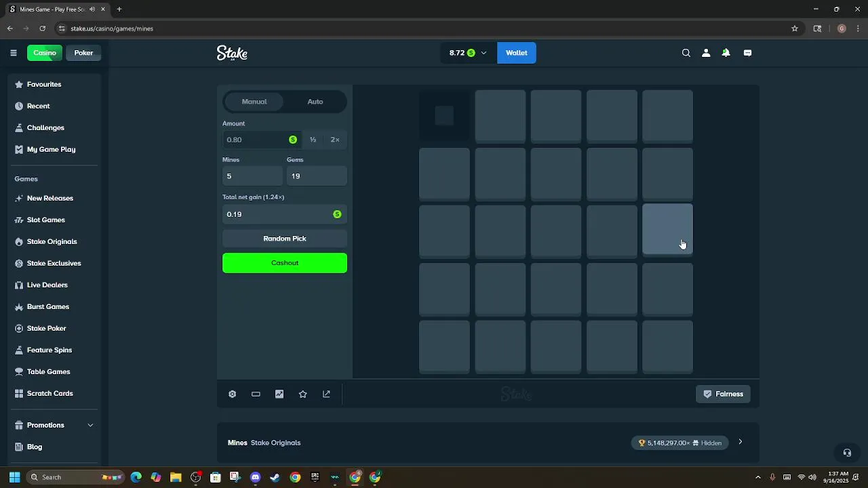The image size is (868, 488).
Task: Open a new browser tab
Action: [119, 9]
